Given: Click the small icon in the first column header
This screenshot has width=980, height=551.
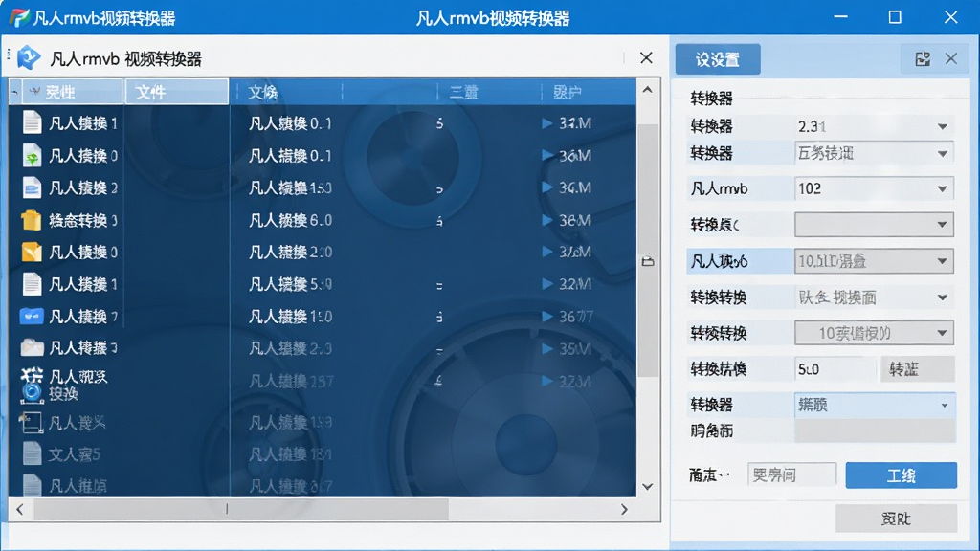Looking at the screenshot, I should (35, 92).
